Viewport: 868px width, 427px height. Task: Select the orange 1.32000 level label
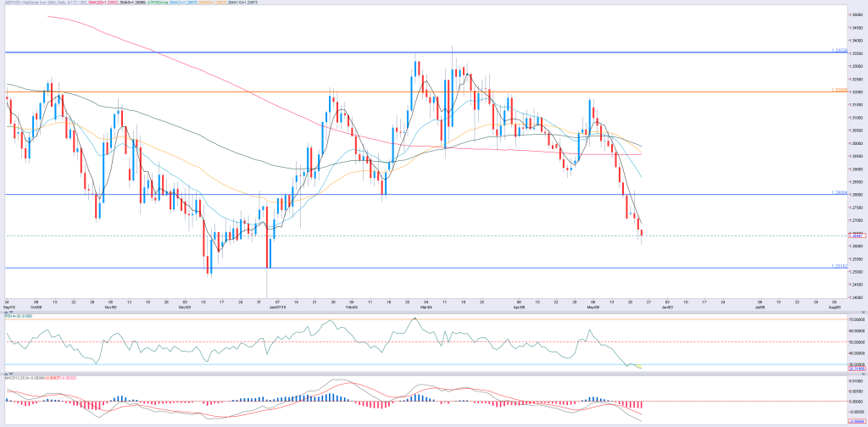tap(839, 90)
